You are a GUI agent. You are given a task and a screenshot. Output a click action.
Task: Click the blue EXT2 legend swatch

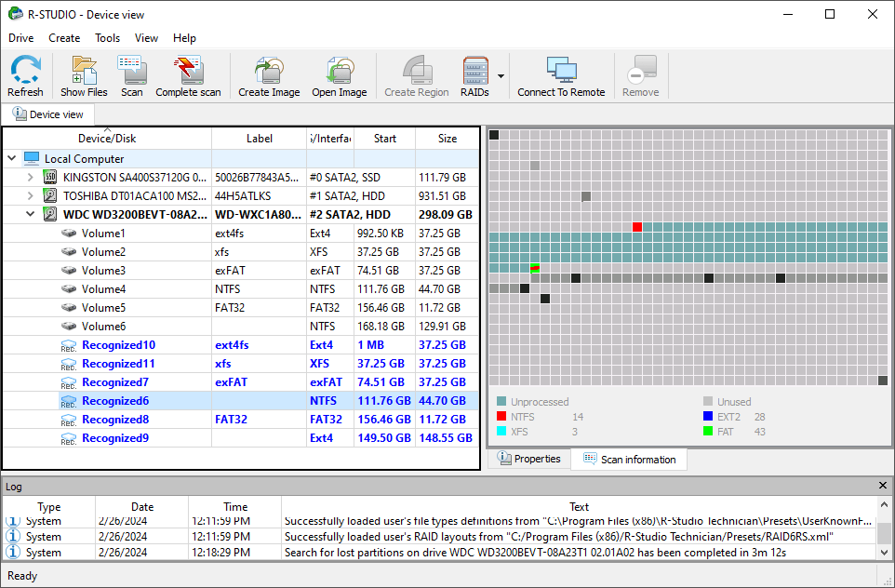click(708, 416)
